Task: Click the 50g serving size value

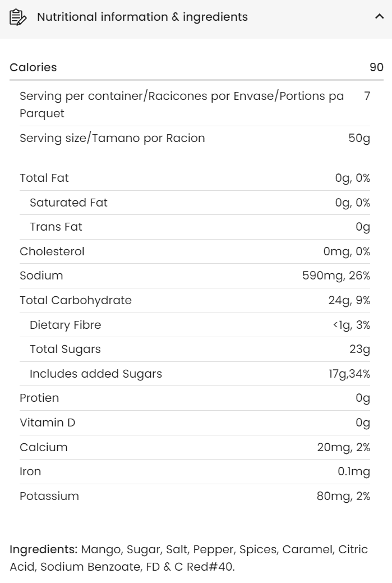Action: pyautogui.click(x=359, y=138)
